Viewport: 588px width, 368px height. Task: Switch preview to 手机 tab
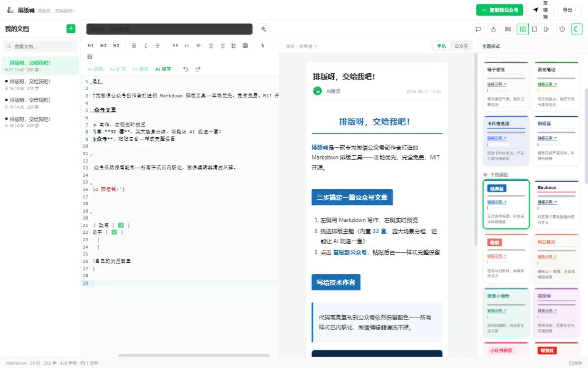pos(441,46)
